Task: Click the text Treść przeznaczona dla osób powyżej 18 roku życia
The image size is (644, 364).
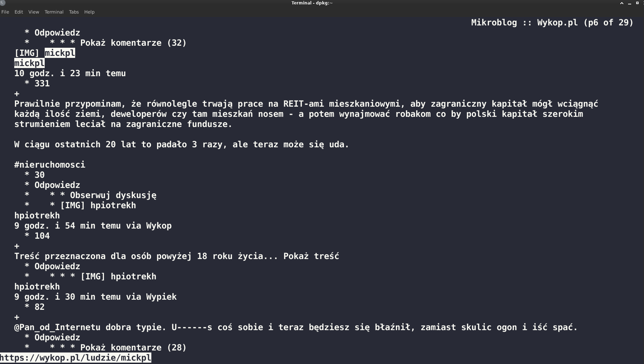Action: coord(138,256)
